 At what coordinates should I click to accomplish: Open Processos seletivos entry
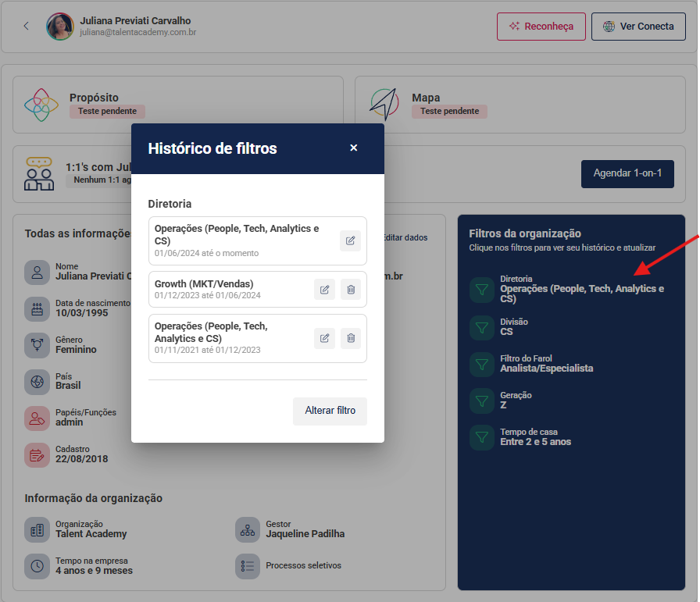click(303, 565)
